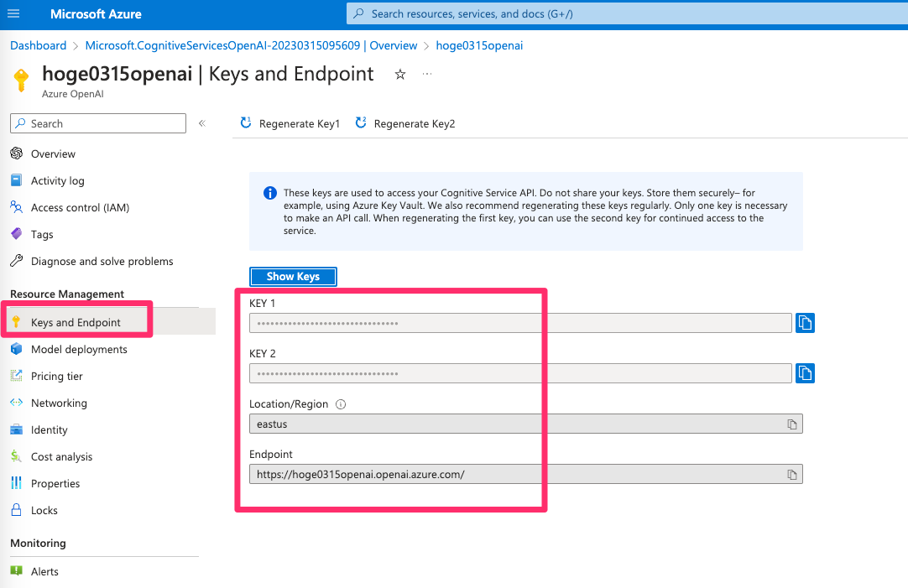Click the Microsoft Azure home logo text
This screenshot has height=588, width=908.
97,14
